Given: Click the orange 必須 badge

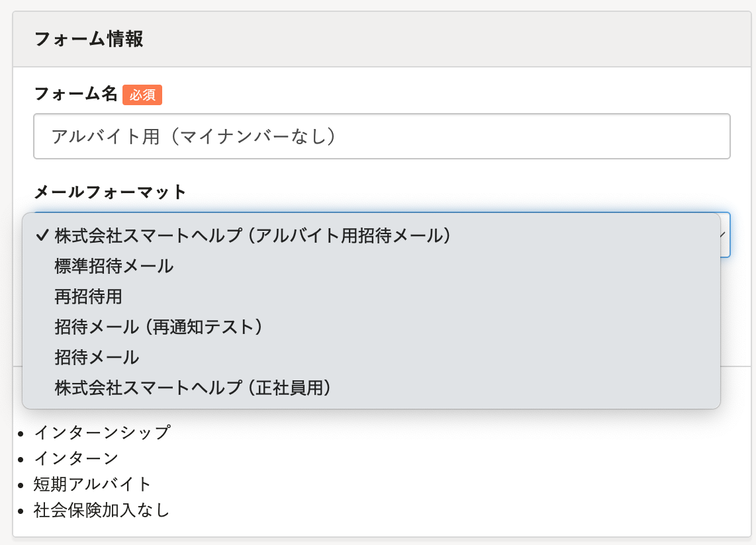Looking at the screenshot, I should [x=142, y=95].
